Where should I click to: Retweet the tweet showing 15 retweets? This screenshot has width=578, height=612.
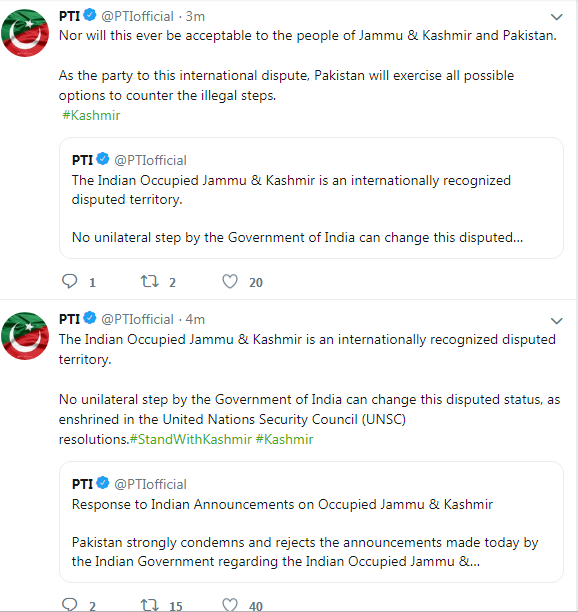(149, 605)
